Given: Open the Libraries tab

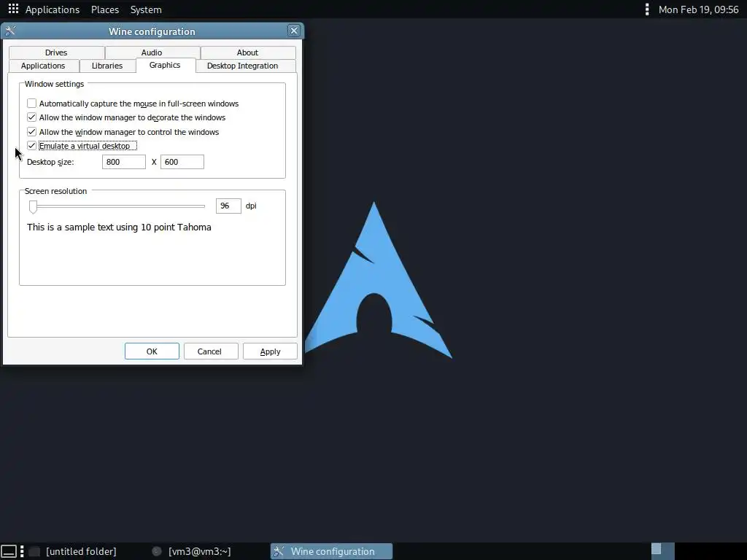Looking at the screenshot, I should (x=107, y=66).
